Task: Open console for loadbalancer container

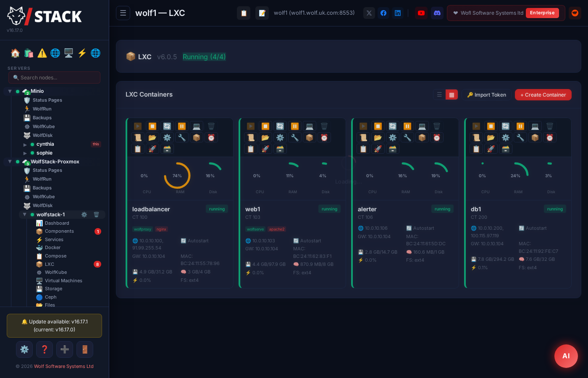Action: click(197, 126)
